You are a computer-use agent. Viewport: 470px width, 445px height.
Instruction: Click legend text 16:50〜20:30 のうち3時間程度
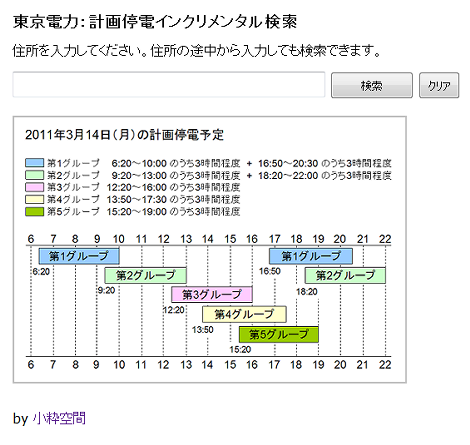click(325, 163)
